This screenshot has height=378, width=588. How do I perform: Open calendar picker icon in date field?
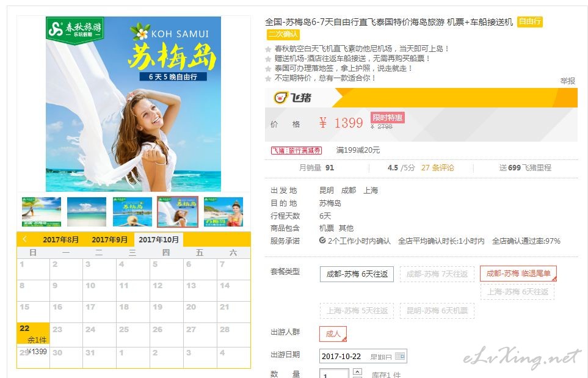(x=400, y=356)
